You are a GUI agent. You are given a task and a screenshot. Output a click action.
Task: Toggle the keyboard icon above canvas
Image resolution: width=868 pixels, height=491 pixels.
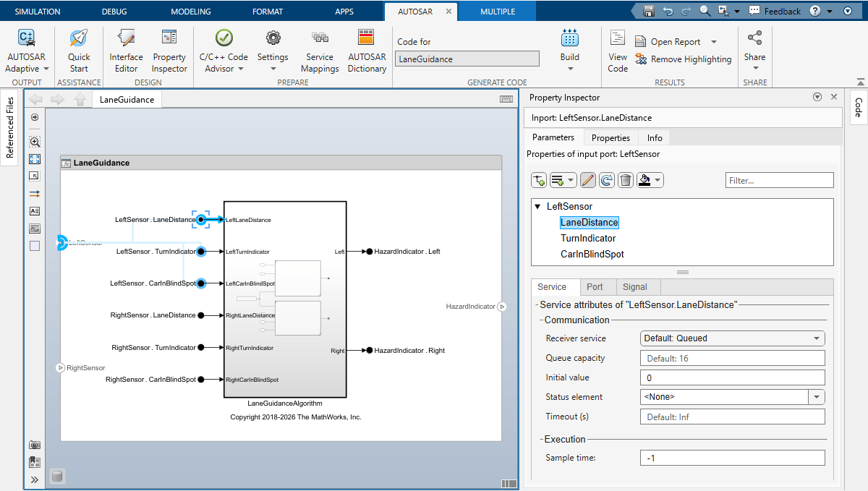506,99
